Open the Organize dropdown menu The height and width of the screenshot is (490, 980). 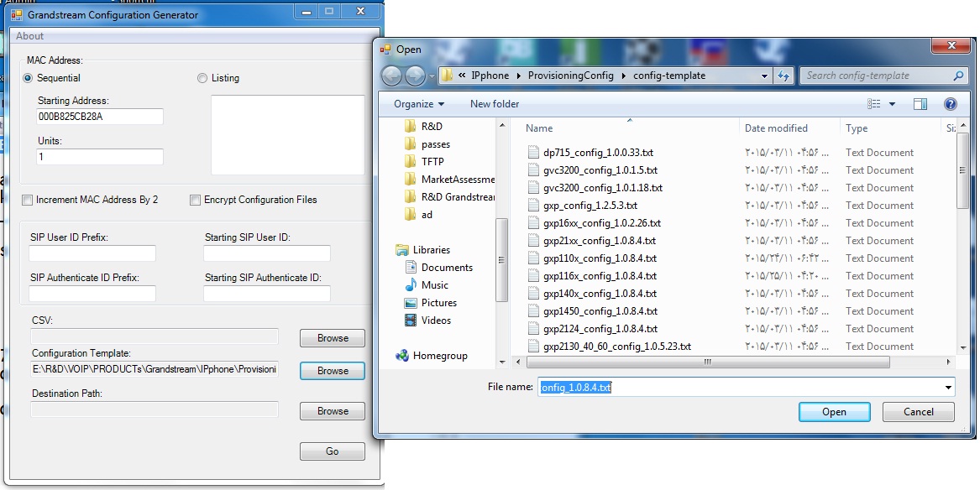tap(419, 103)
